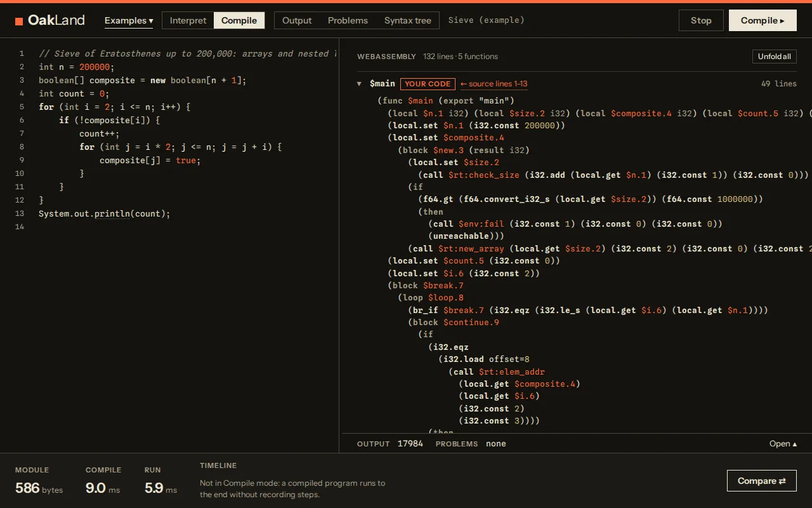Click the TIMELINE heading
Viewport: 812px width, 508px height.
pos(218,465)
